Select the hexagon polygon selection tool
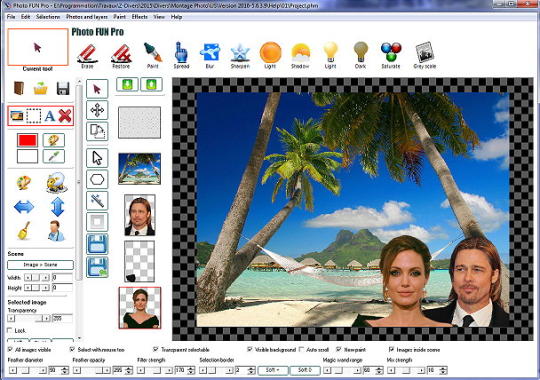The height and width of the screenshot is (380, 540). point(97,179)
